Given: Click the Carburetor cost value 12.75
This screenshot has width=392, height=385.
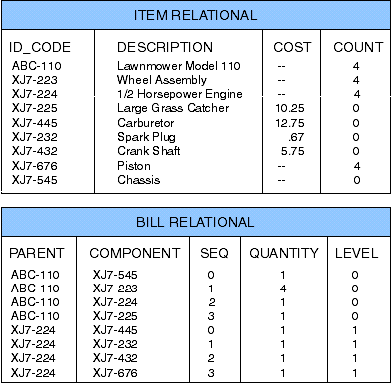Looking at the screenshot, I should click(x=290, y=123).
